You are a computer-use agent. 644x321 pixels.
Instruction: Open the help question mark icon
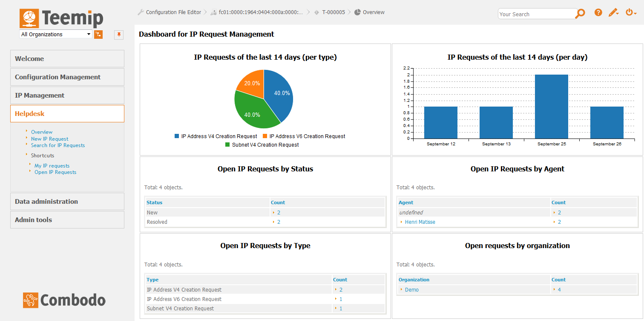coord(598,13)
